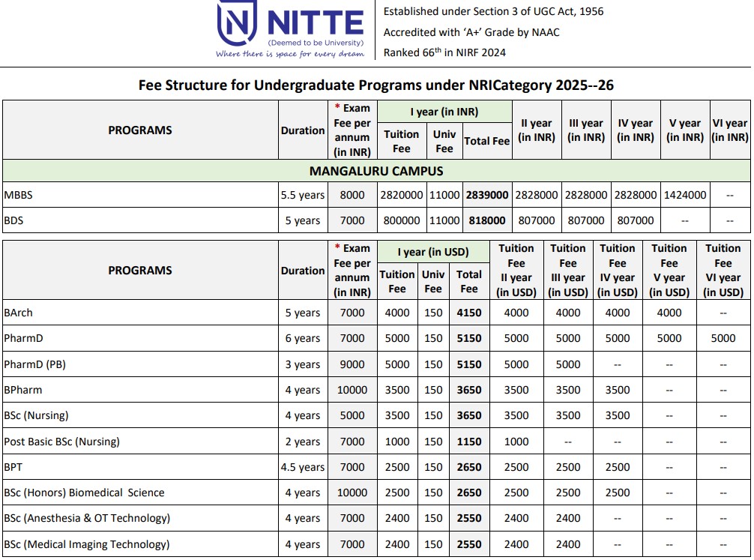Click the MANGALURU CAMPUS section header

click(376, 171)
